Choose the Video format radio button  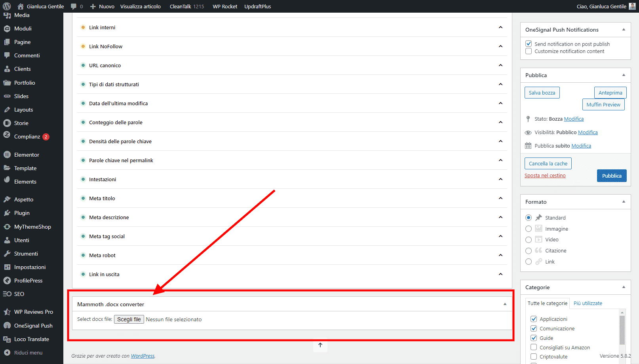click(529, 240)
